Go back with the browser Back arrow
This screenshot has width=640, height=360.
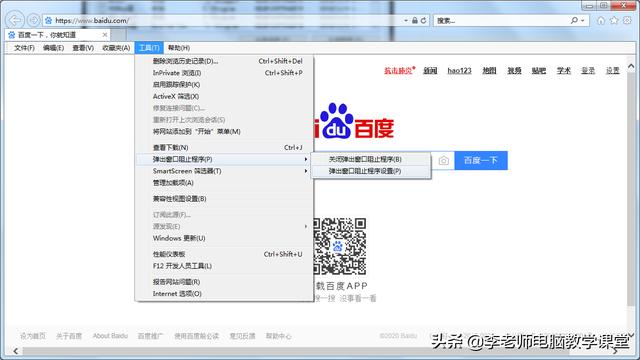tap(15, 20)
